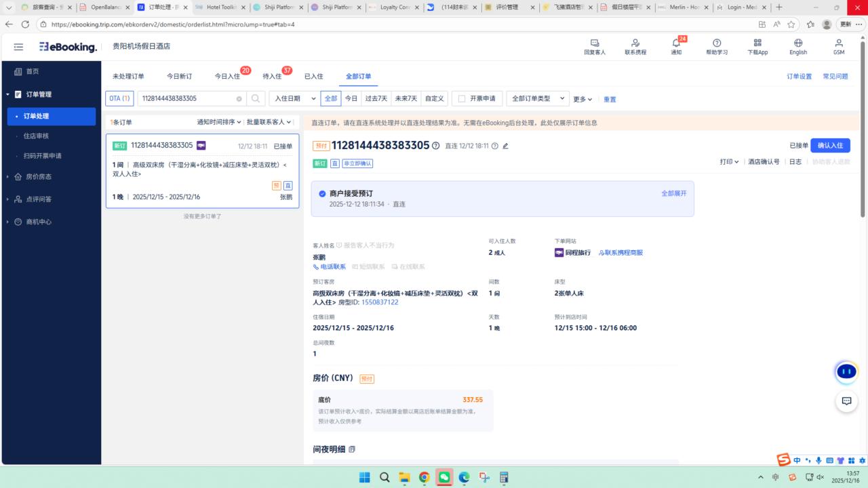The image size is (868, 488).
Task: Select the 过去7天 date filter
Action: tap(376, 98)
